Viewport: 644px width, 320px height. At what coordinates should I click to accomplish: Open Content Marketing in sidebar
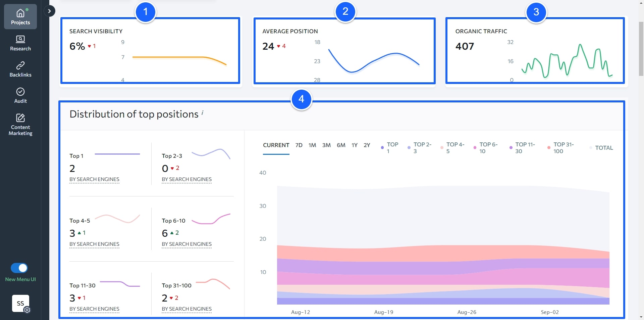20,125
